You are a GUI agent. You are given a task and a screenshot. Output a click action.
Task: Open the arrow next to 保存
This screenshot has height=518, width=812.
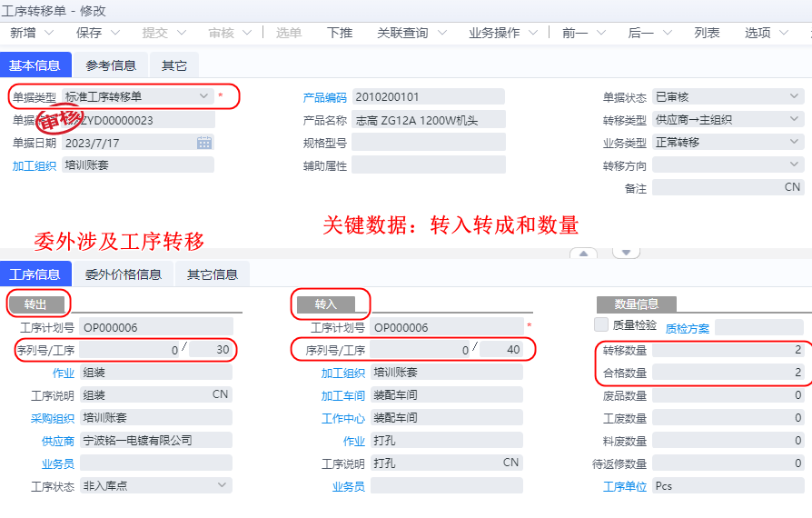tap(117, 33)
